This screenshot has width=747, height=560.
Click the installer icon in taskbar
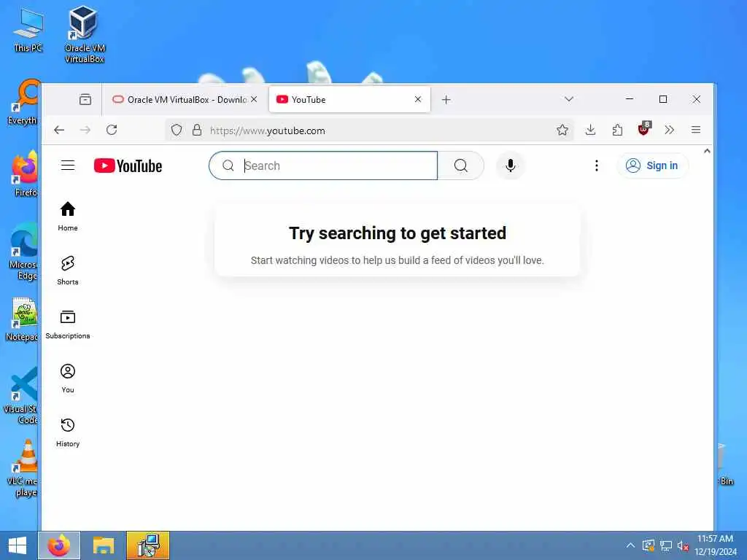pyautogui.click(x=148, y=545)
